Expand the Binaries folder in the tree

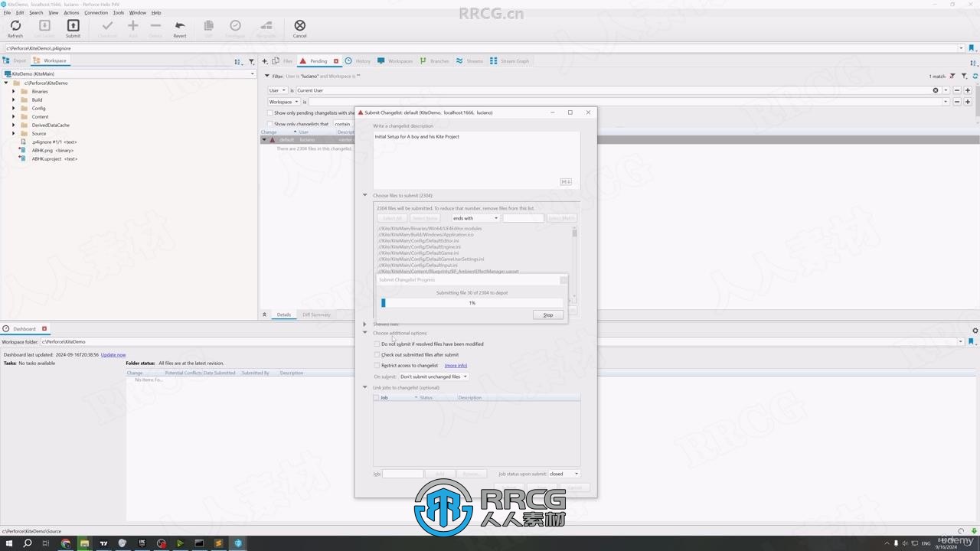pos(13,91)
